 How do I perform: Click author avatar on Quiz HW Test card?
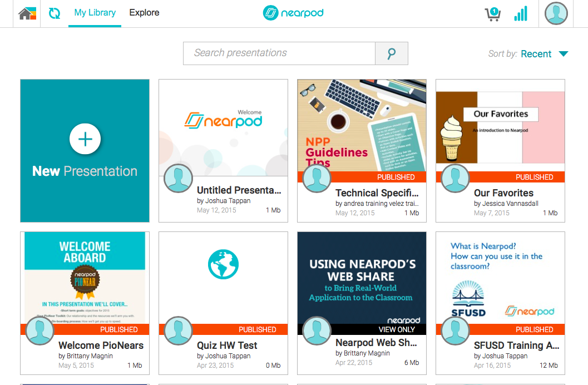[x=178, y=330]
